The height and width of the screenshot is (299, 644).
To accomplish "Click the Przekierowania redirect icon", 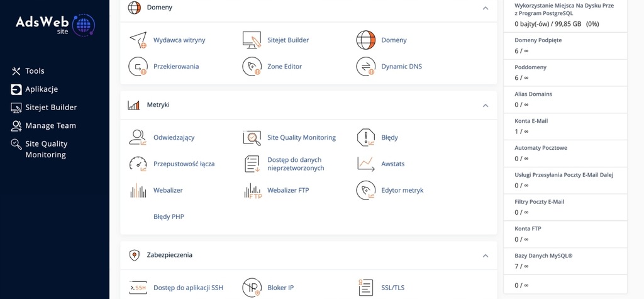I will point(138,67).
